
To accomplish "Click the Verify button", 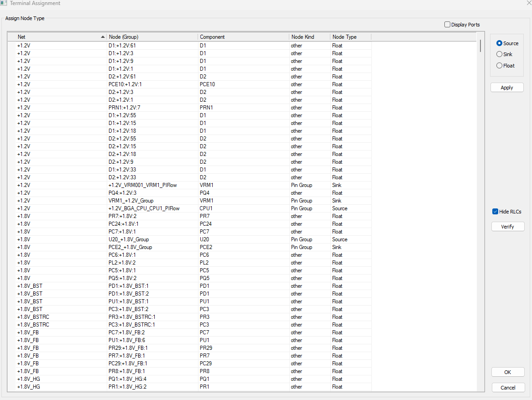I will point(507,227).
